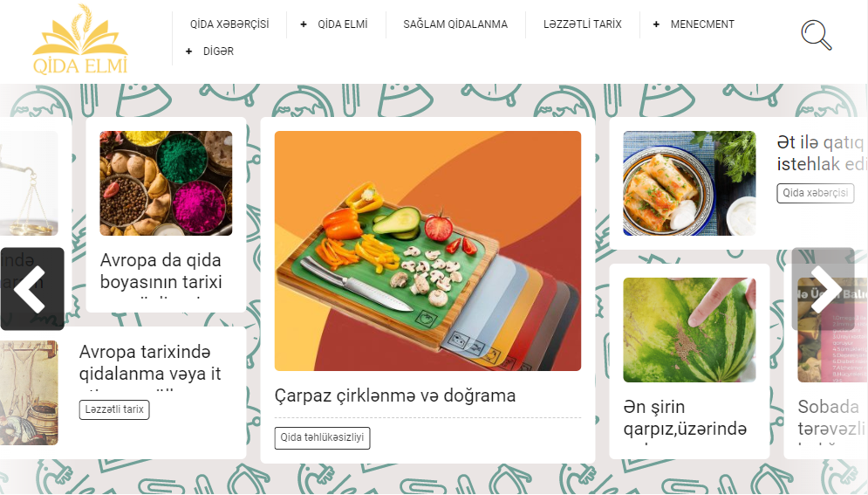Open the QİDA XƏBƏRÇİSİ menu item
This screenshot has width=868, height=495.
tap(229, 24)
